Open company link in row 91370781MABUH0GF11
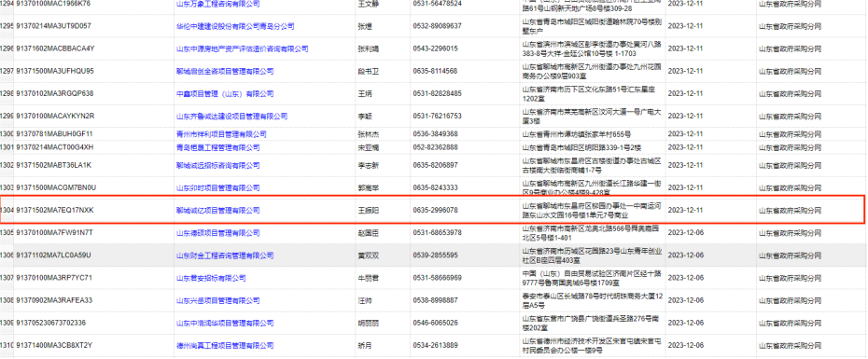 pyautogui.click(x=221, y=134)
